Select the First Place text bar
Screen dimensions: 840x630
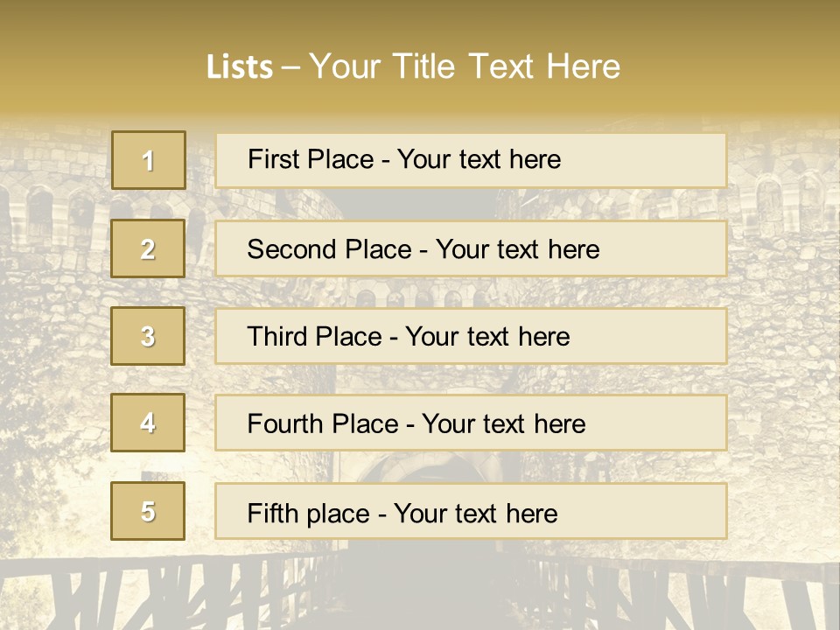[471, 160]
